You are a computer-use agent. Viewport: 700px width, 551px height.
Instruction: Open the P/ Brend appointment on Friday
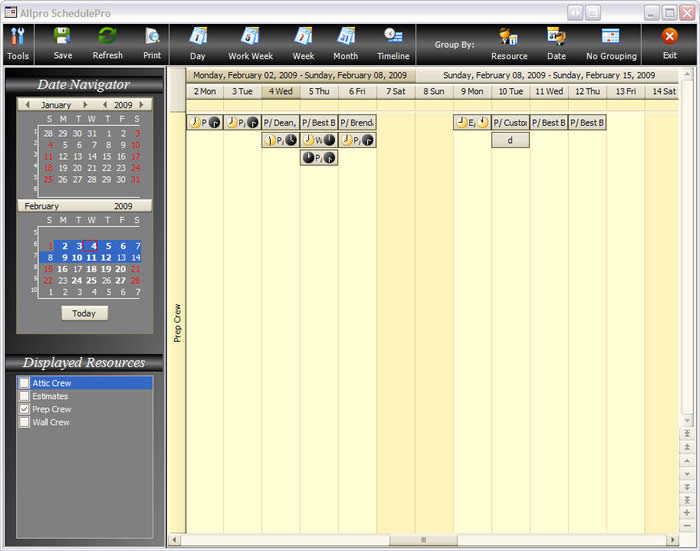point(357,122)
